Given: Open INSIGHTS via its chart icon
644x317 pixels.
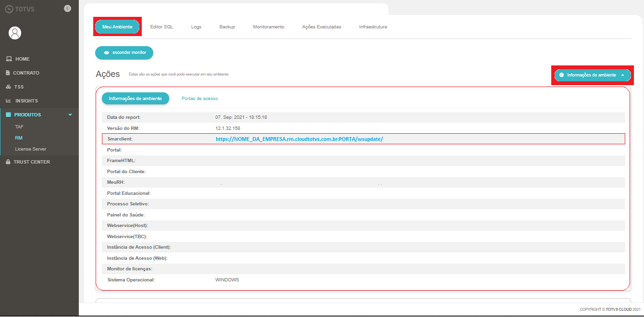Looking at the screenshot, I should point(8,100).
